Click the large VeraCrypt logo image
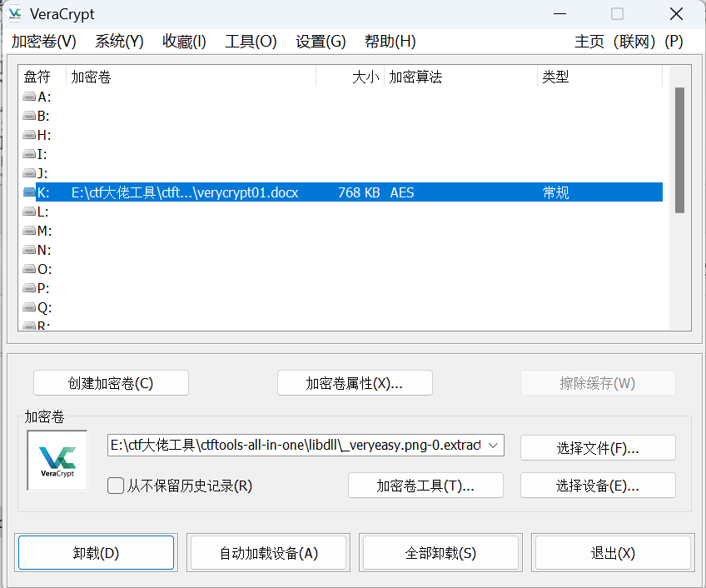This screenshot has height=588, width=706. 57,460
